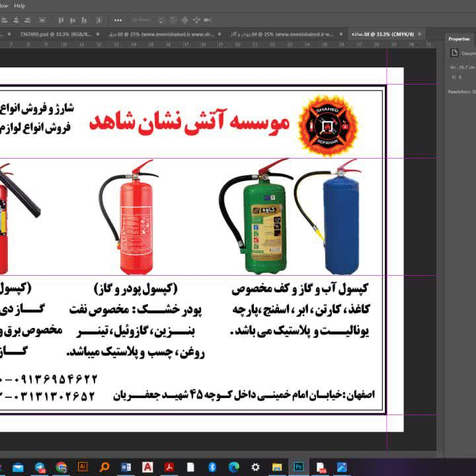Click align left edges icon in options bar
Image resolution: width=476 pixels, height=476 pixels.
tap(5, 20)
